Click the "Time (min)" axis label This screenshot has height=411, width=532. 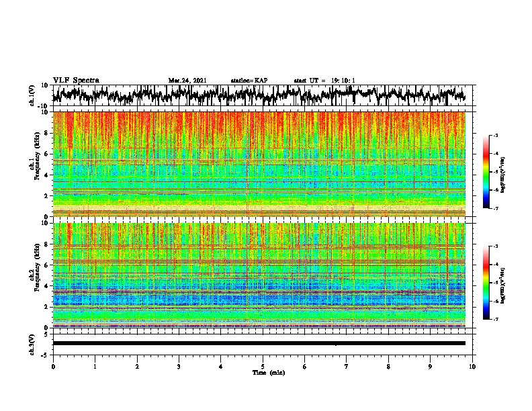point(269,373)
